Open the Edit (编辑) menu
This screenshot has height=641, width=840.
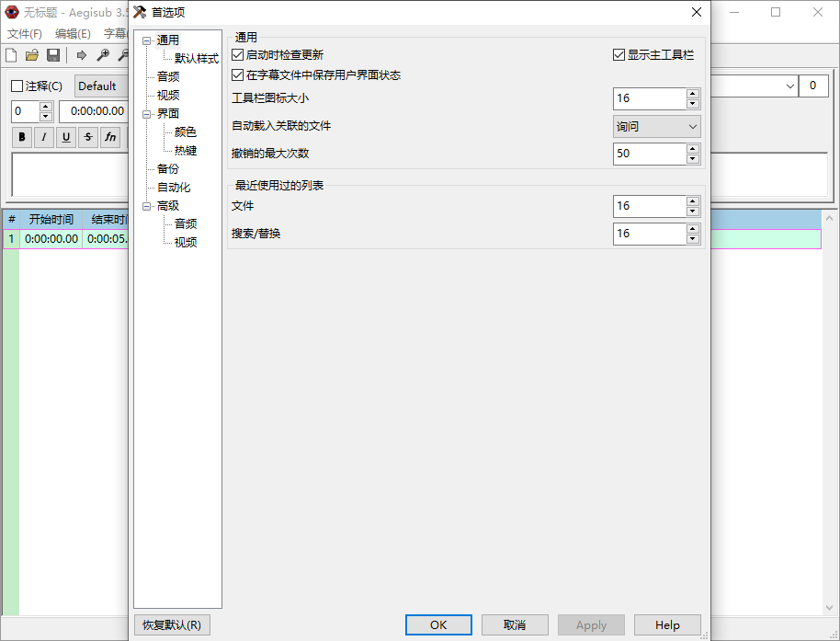73,34
